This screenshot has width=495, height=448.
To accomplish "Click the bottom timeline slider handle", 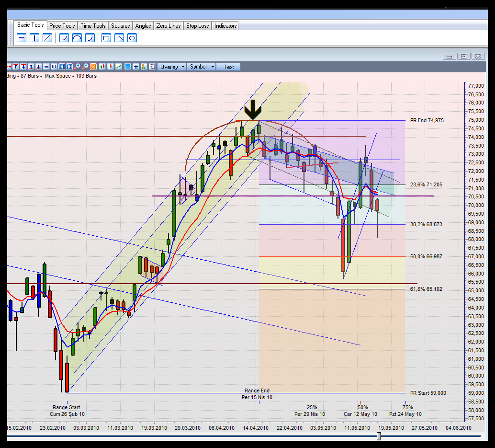I will tap(379, 437).
